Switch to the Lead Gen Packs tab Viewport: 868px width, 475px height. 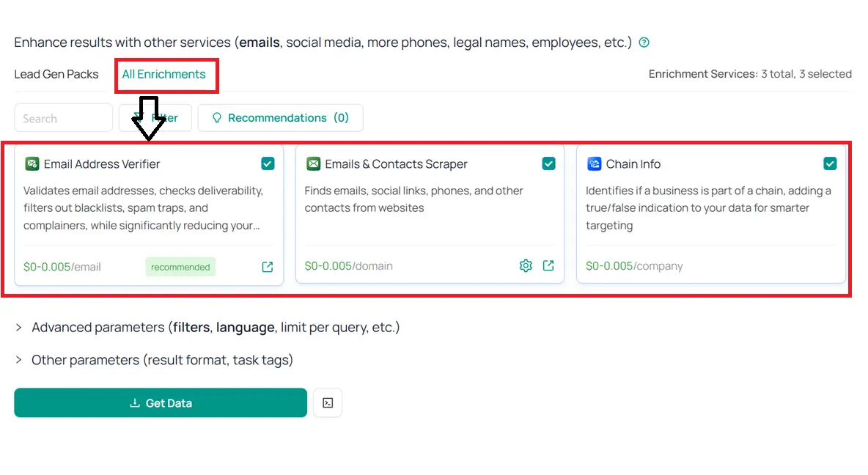(56, 74)
